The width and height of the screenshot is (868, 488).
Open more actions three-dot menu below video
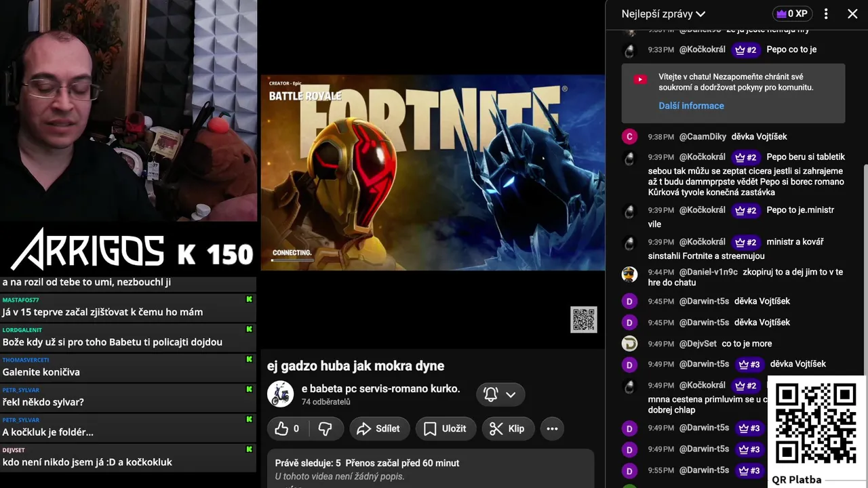coord(552,428)
